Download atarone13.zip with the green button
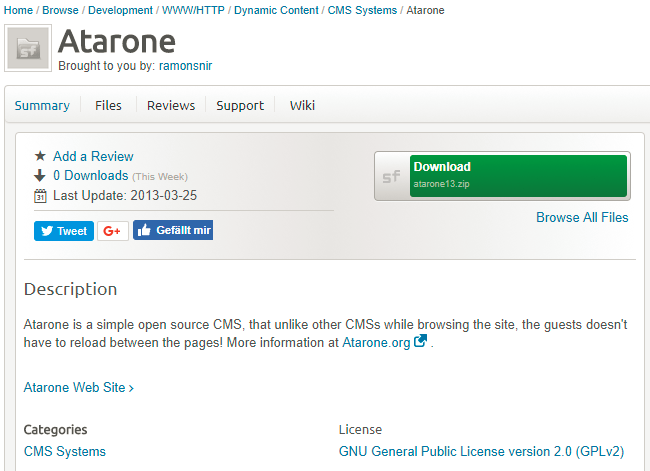 coord(518,176)
